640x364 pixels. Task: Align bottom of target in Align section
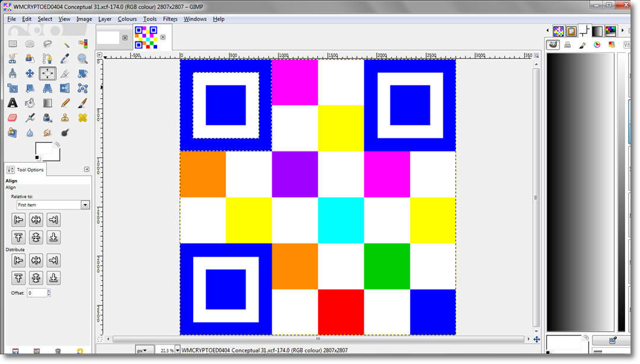tap(53, 237)
